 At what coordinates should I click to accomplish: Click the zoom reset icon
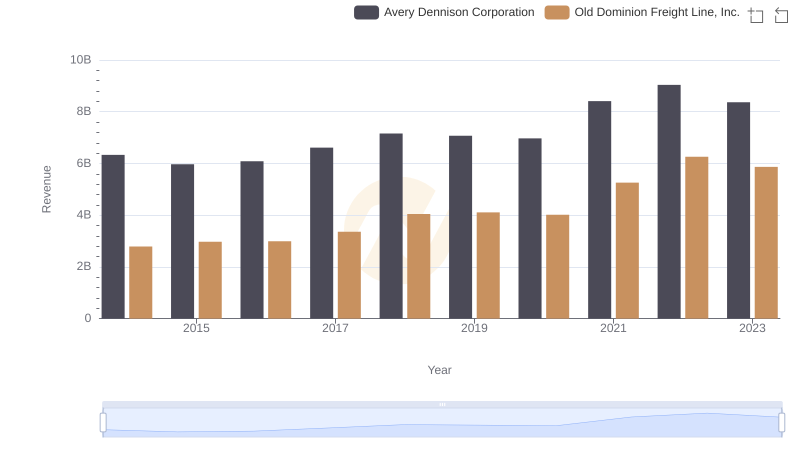click(x=781, y=15)
